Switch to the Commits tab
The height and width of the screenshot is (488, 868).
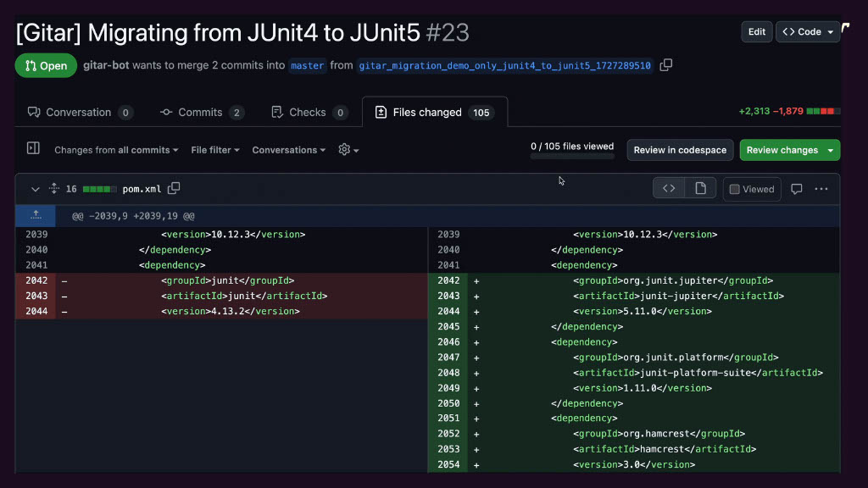(x=202, y=113)
